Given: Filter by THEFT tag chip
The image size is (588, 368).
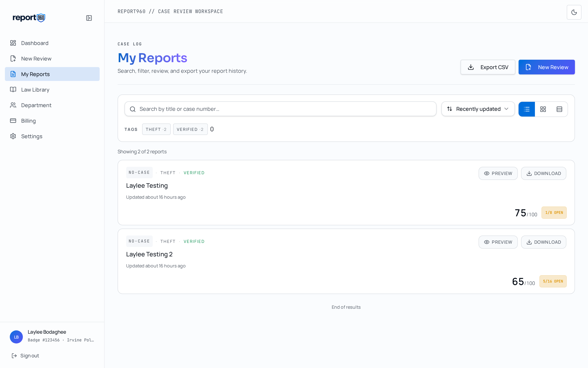Looking at the screenshot, I should click(156, 129).
